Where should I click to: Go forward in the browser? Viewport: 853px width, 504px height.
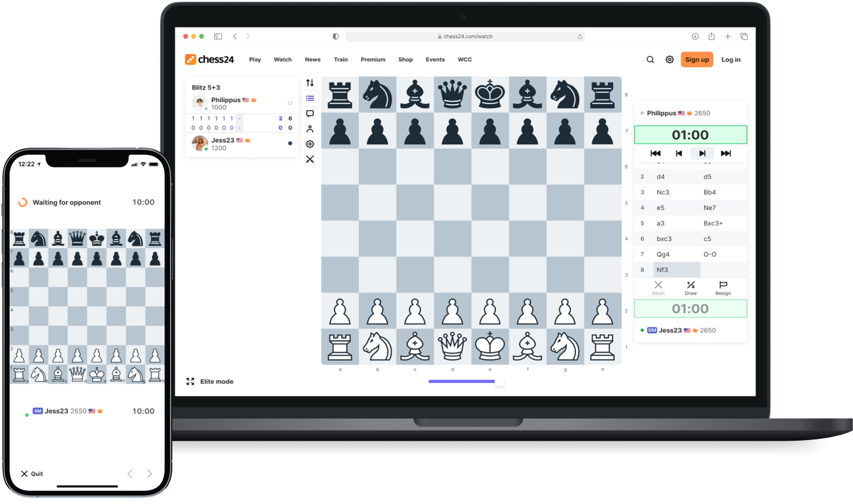coord(248,36)
